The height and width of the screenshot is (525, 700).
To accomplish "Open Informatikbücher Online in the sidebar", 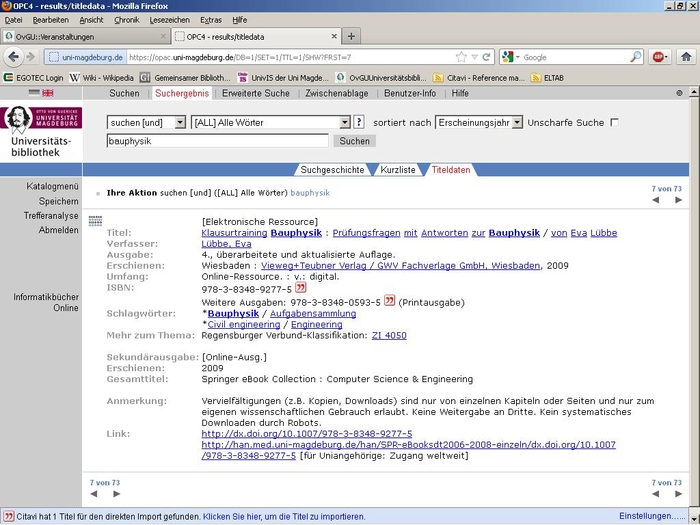I will tap(46, 302).
